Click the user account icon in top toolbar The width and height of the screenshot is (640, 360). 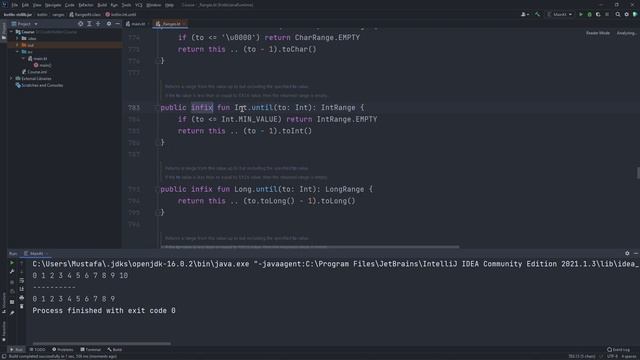[x=524, y=14]
